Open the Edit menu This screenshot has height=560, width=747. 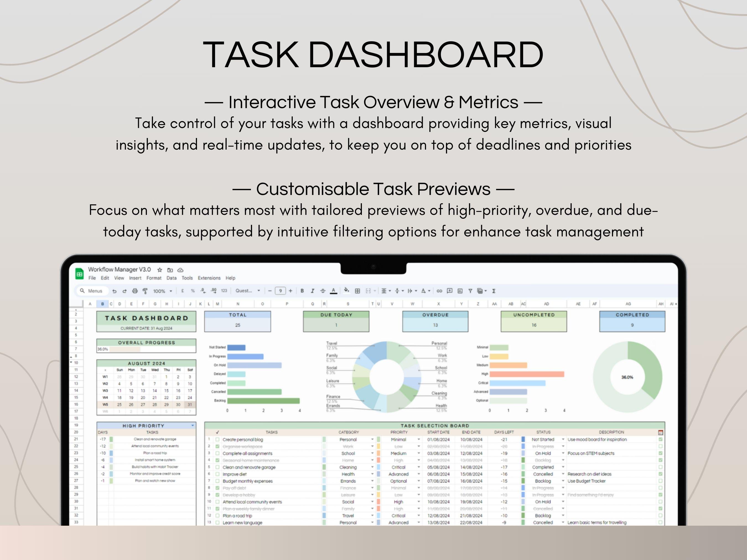pos(105,278)
